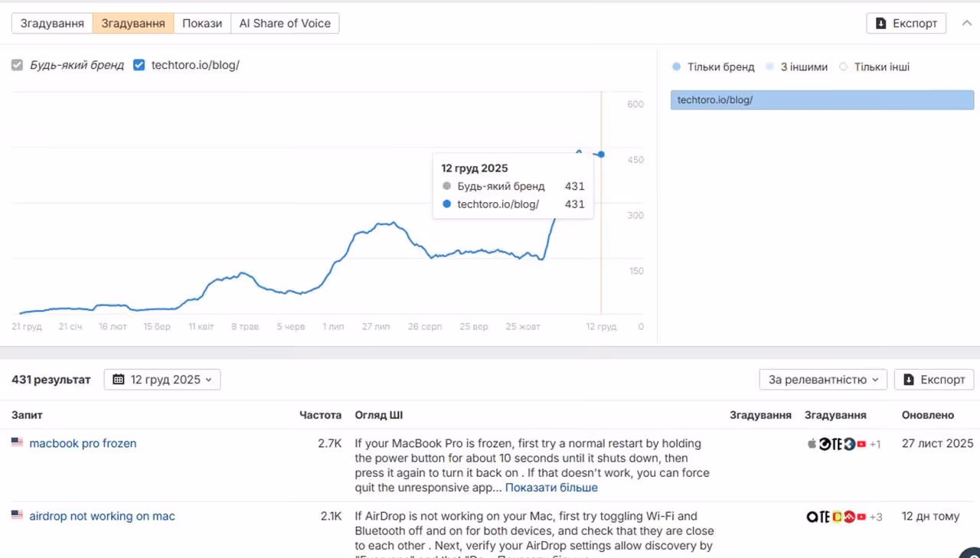Screen dimensions: 980x558
Task: Click the YouTube icon in macbook pro frozen row
Action: tap(861, 444)
